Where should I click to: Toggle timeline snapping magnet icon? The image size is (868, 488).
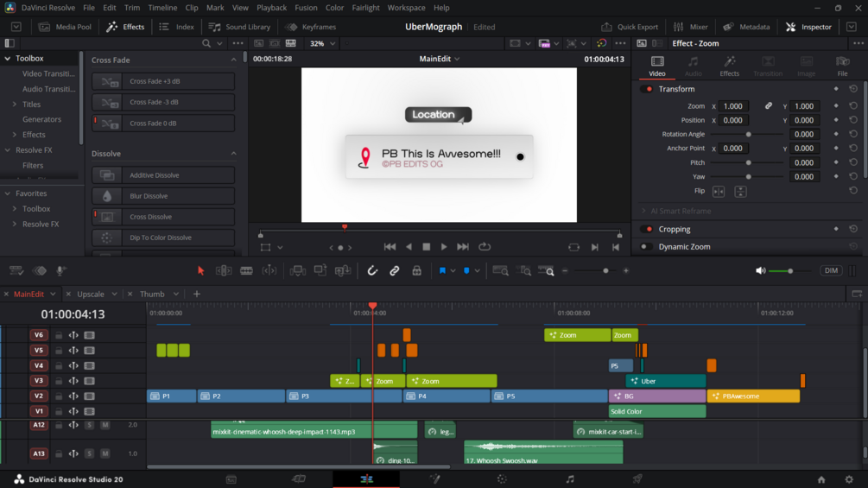point(372,270)
